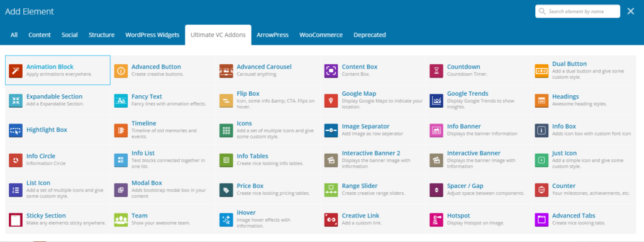Open the Google Trends title link
Screen dimensions: 644x242
[467, 93]
